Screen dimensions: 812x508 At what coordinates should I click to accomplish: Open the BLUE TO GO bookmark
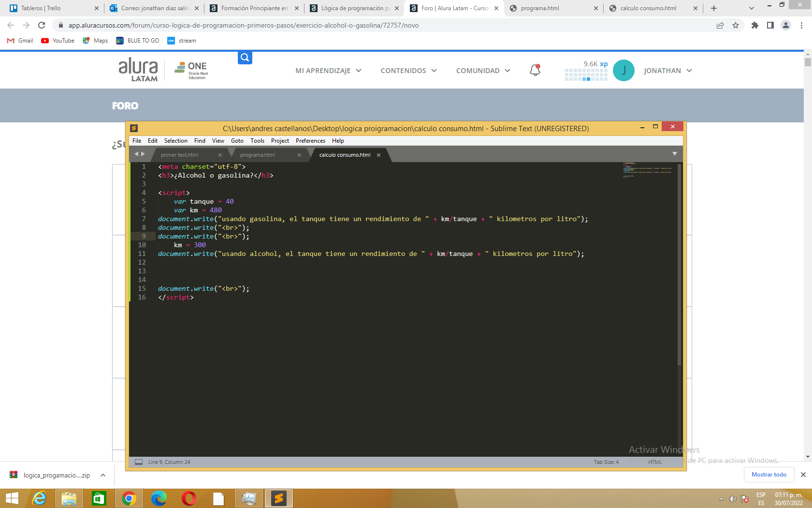[x=138, y=41]
